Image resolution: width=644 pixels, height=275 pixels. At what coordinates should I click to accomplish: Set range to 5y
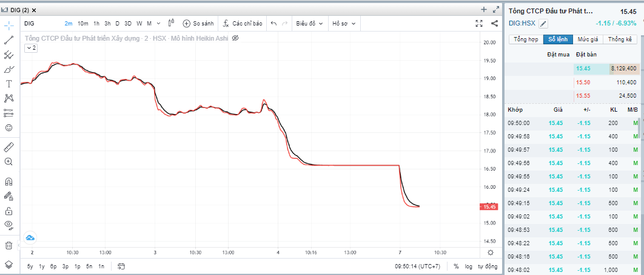pyautogui.click(x=30, y=267)
